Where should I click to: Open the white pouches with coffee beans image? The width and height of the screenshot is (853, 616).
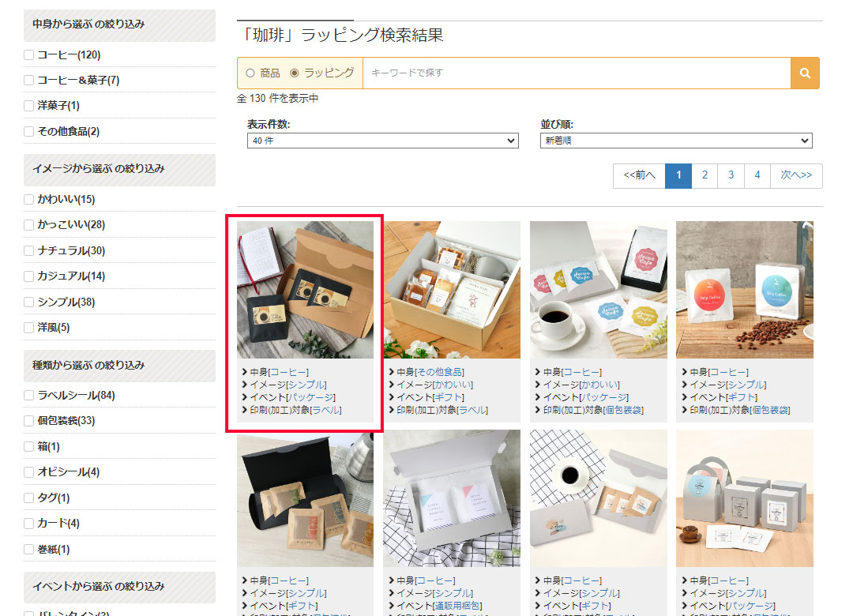(x=745, y=290)
